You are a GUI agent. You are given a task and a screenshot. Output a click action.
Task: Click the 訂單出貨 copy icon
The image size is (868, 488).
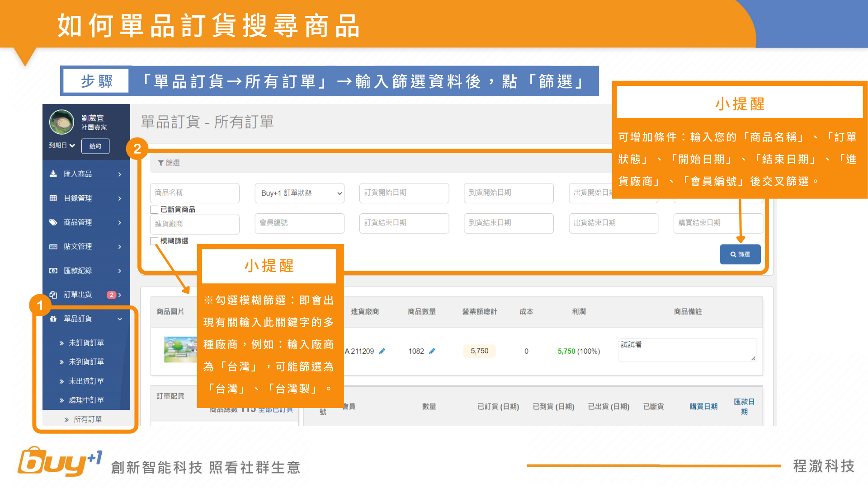(53, 295)
